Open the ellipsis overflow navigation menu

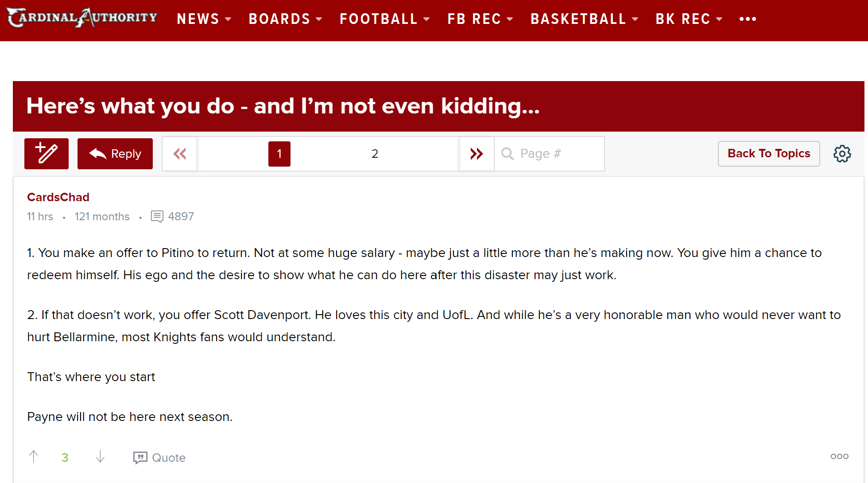[748, 19]
